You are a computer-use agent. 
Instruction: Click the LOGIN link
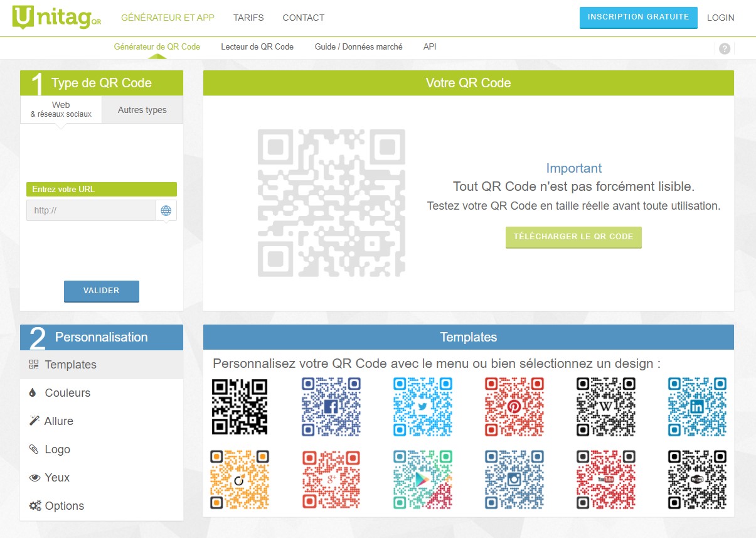720,18
